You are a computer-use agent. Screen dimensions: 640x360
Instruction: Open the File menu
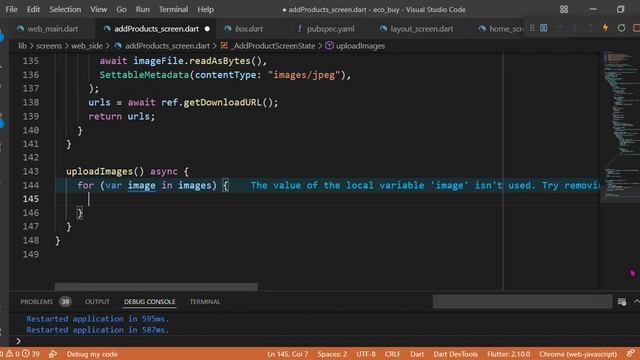click(x=11, y=9)
